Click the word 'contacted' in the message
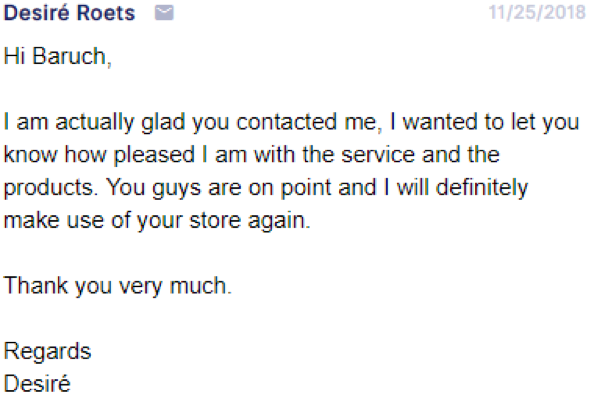This screenshot has height=397, width=593. (x=286, y=122)
